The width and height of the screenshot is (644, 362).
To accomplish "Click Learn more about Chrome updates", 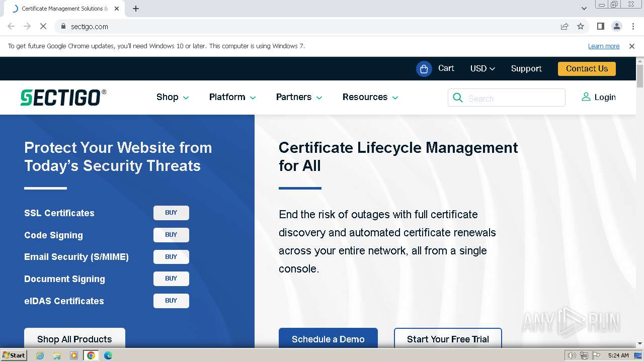I will (604, 46).
